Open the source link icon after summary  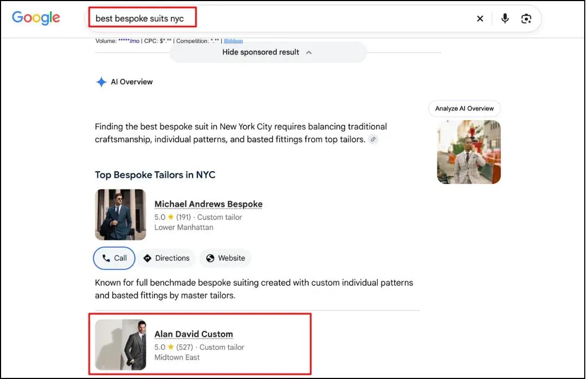coord(373,139)
